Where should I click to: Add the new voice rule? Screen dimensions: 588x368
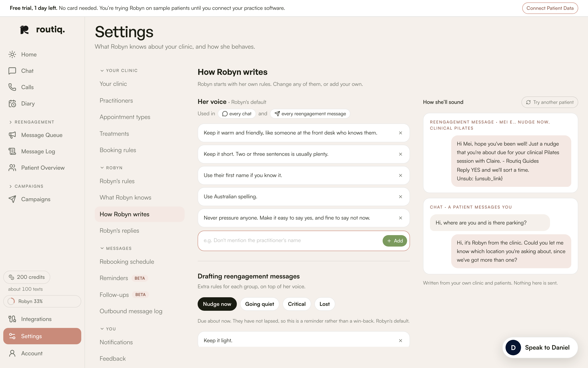click(395, 241)
